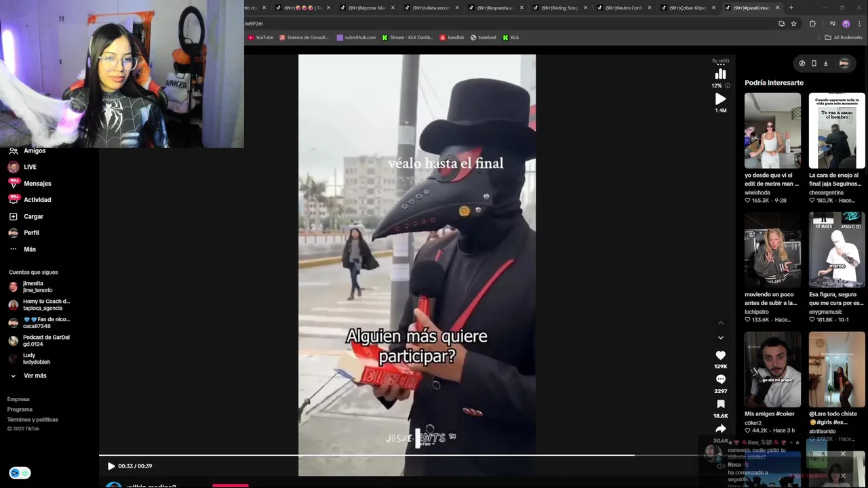The height and width of the screenshot is (488, 868).
Task: Switch to Çoban Köpeği browser tab
Action: click(687, 7)
